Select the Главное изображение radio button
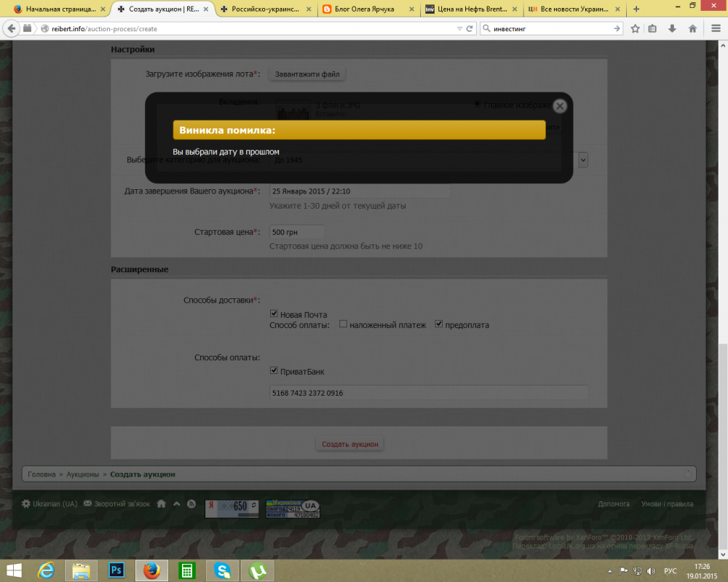The height and width of the screenshot is (582, 728). tap(477, 104)
